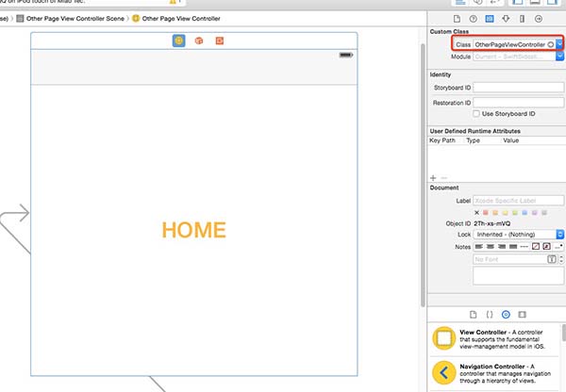Enable the Use Storyboard ID checkbox
This screenshot has height=392, width=566.
(475, 113)
